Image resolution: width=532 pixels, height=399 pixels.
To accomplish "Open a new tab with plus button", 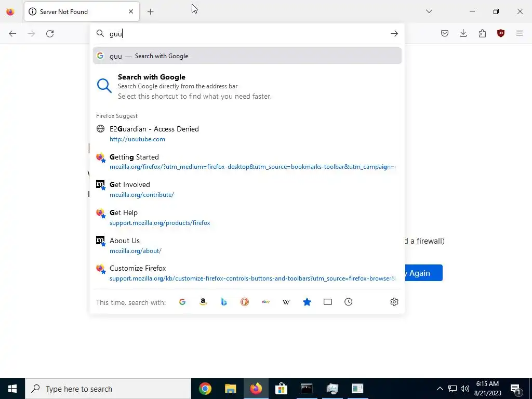I will click(x=150, y=12).
